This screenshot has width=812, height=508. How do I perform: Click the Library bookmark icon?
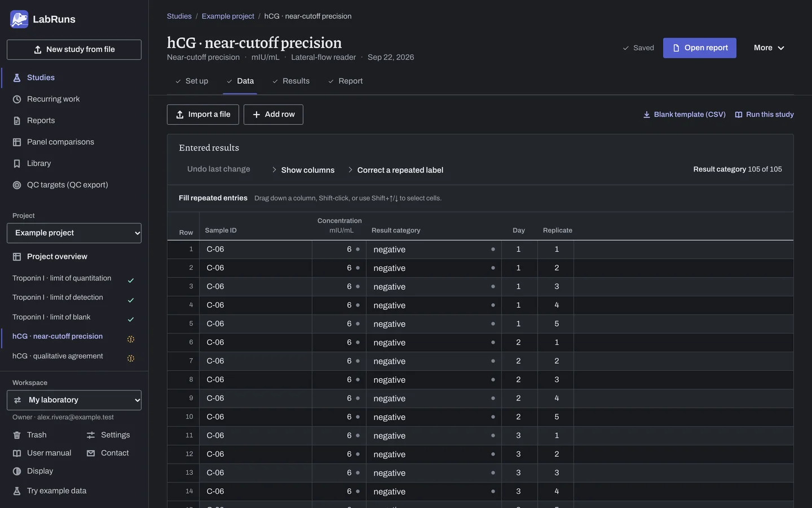coord(17,164)
